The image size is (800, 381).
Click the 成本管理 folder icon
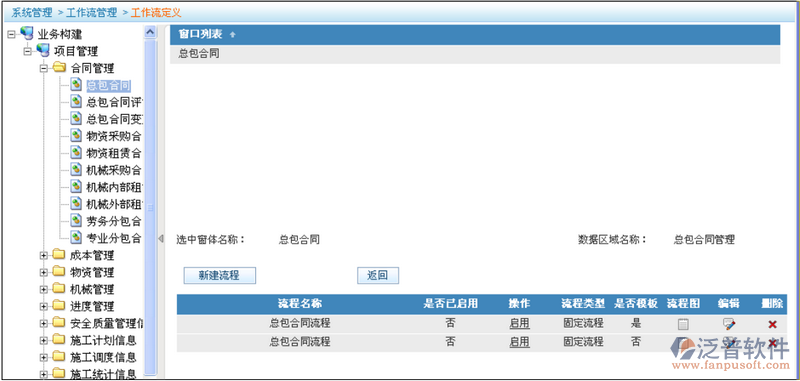pos(59,255)
